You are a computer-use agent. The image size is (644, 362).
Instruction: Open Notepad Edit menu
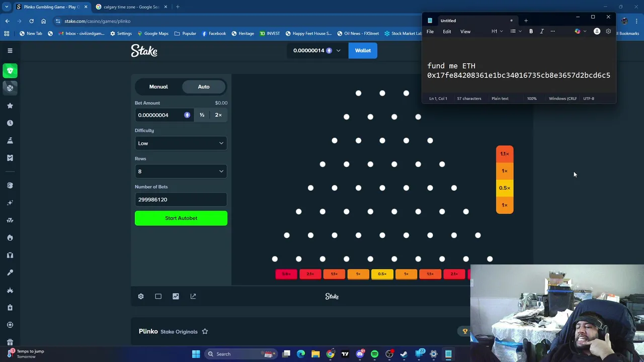click(x=447, y=31)
